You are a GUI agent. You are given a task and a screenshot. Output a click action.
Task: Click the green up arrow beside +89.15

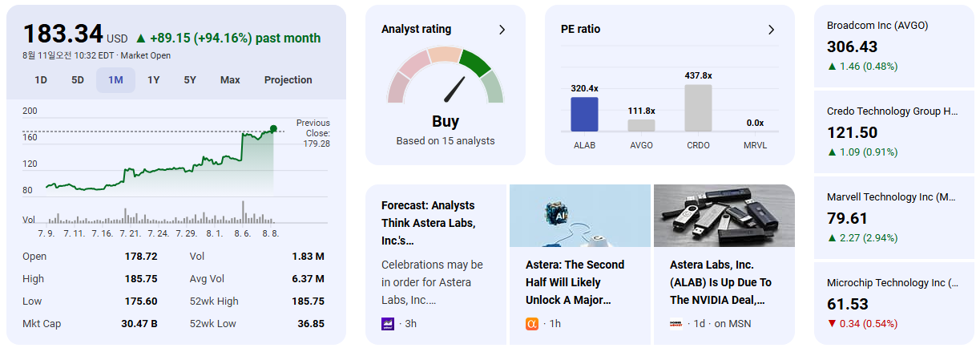141,38
